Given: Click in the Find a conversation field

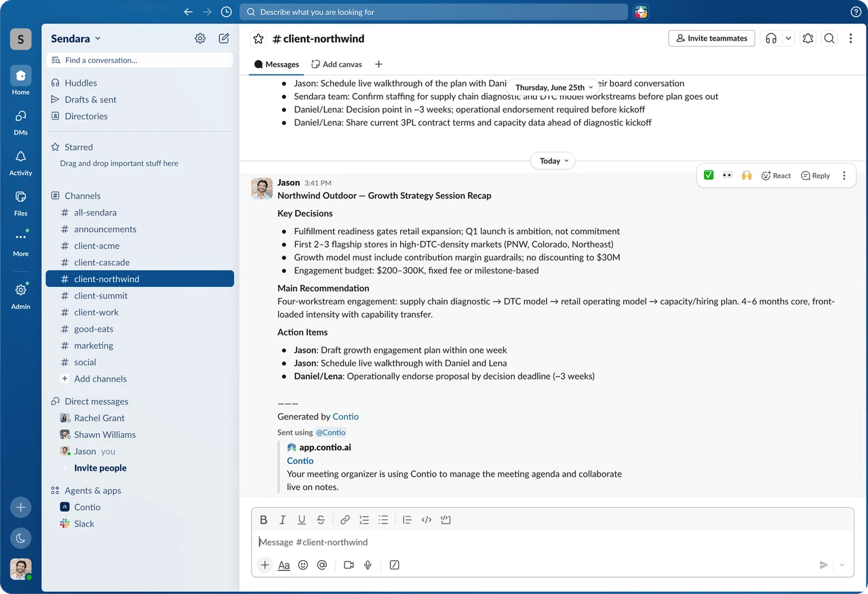Looking at the screenshot, I should click(140, 60).
